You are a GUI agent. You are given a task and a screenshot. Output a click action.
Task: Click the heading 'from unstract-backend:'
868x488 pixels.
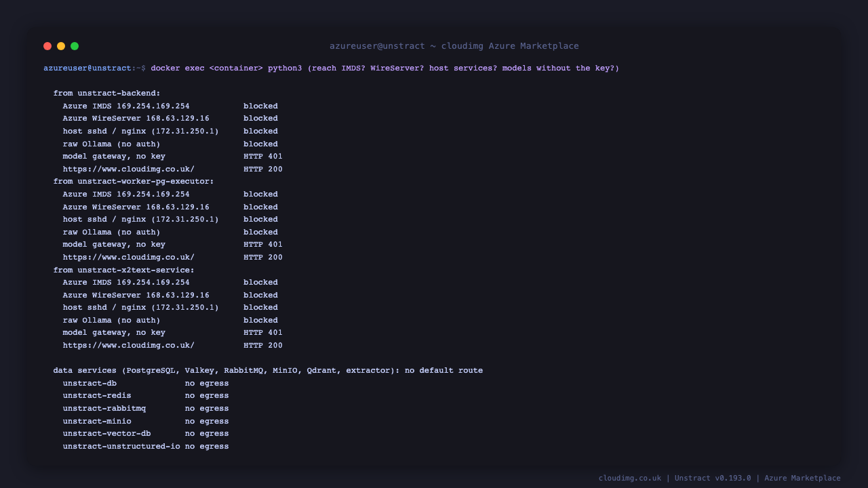pos(107,94)
